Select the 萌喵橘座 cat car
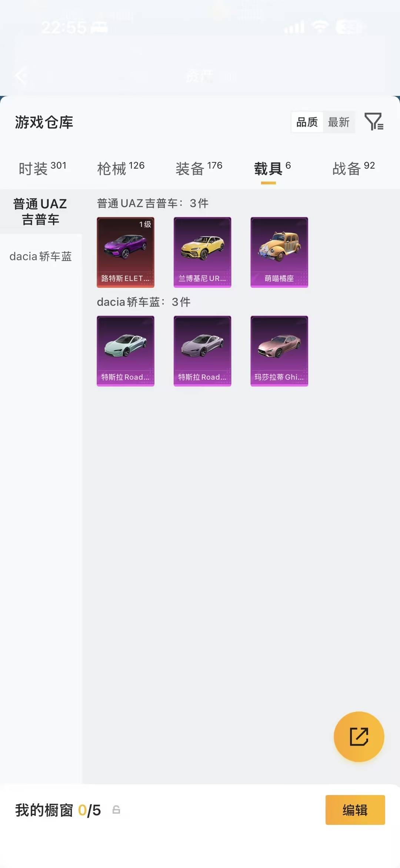 point(279,252)
